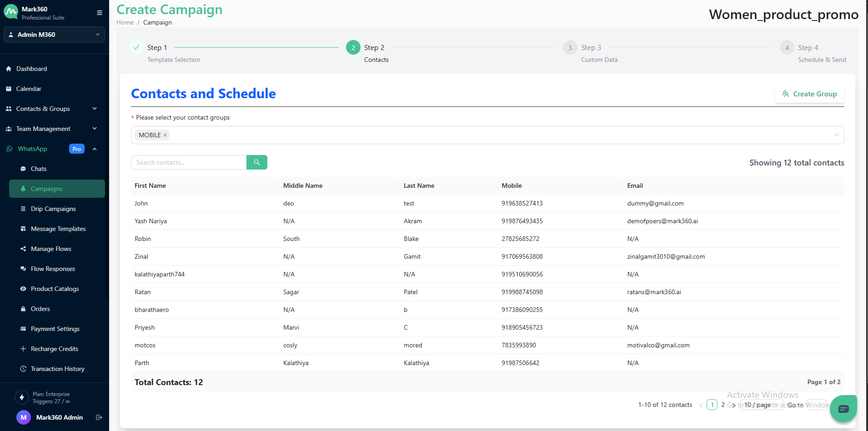The height and width of the screenshot is (431, 868).
Task: Open Calendar from the sidebar
Action: coord(29,89)
